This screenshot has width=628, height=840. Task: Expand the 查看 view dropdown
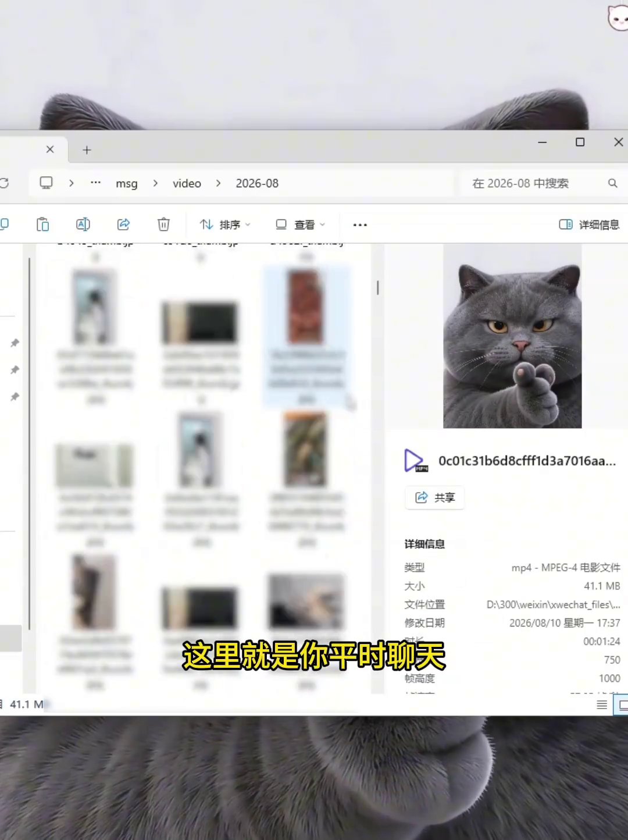(300, 225)
